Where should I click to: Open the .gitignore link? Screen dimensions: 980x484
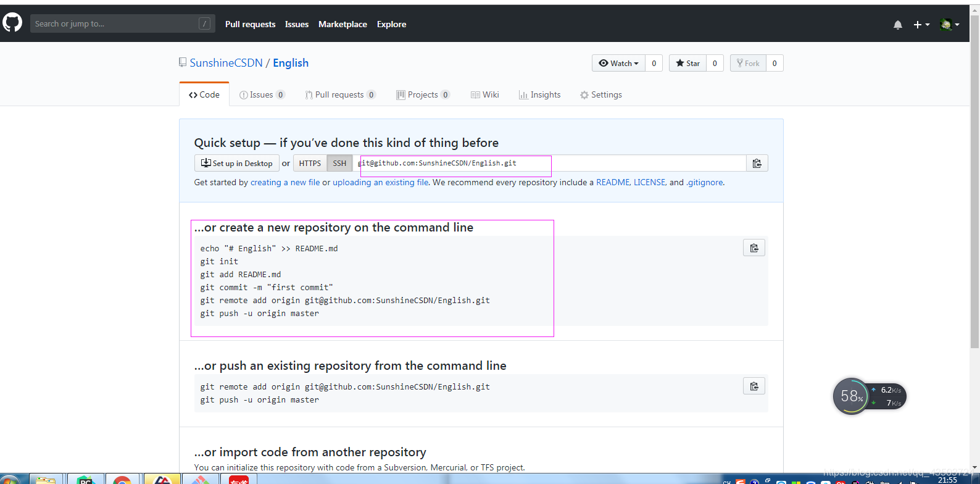coord(705,182)
